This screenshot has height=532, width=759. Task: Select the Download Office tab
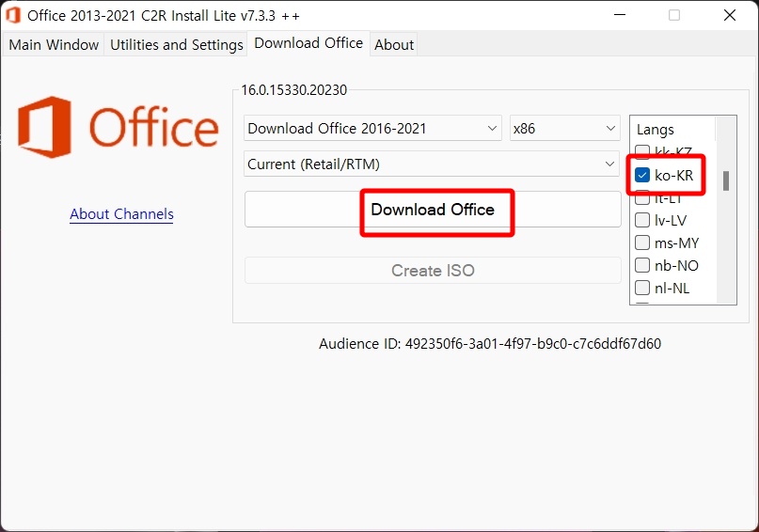coord(308,43)
